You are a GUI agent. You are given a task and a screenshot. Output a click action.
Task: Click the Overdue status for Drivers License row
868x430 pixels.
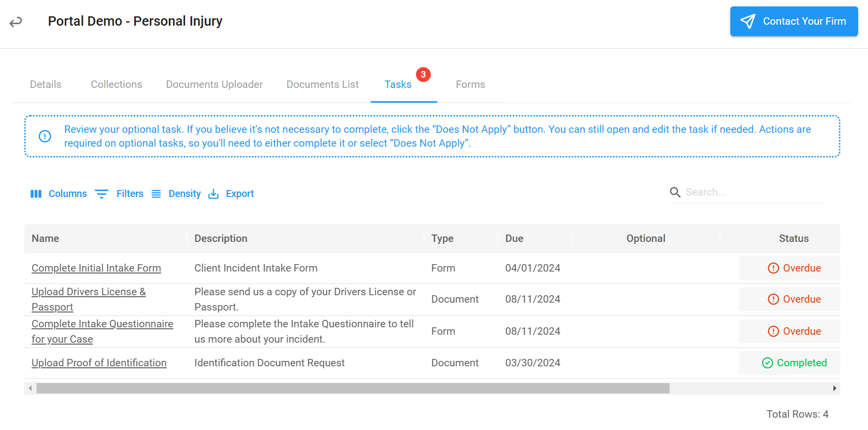[x=790, y=299]
